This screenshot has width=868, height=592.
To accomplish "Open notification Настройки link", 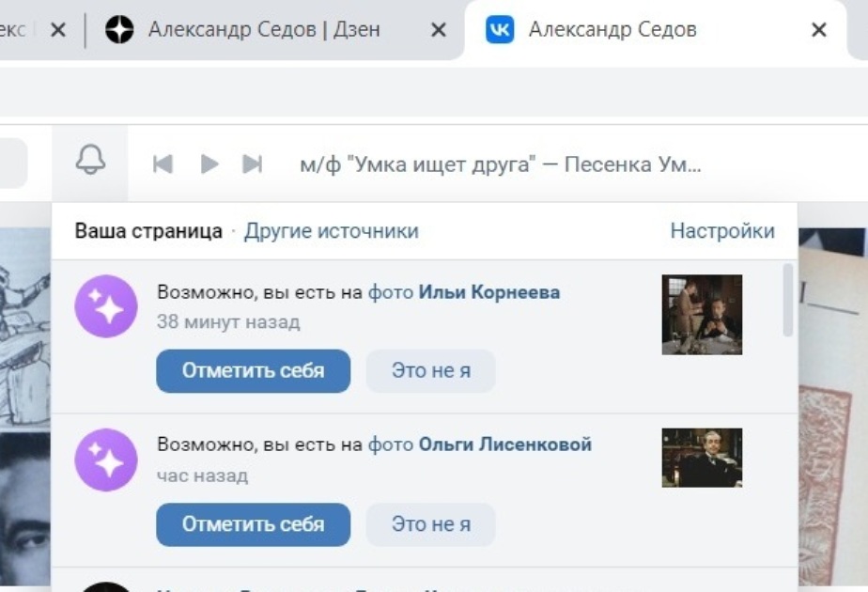I will [722, 231].
